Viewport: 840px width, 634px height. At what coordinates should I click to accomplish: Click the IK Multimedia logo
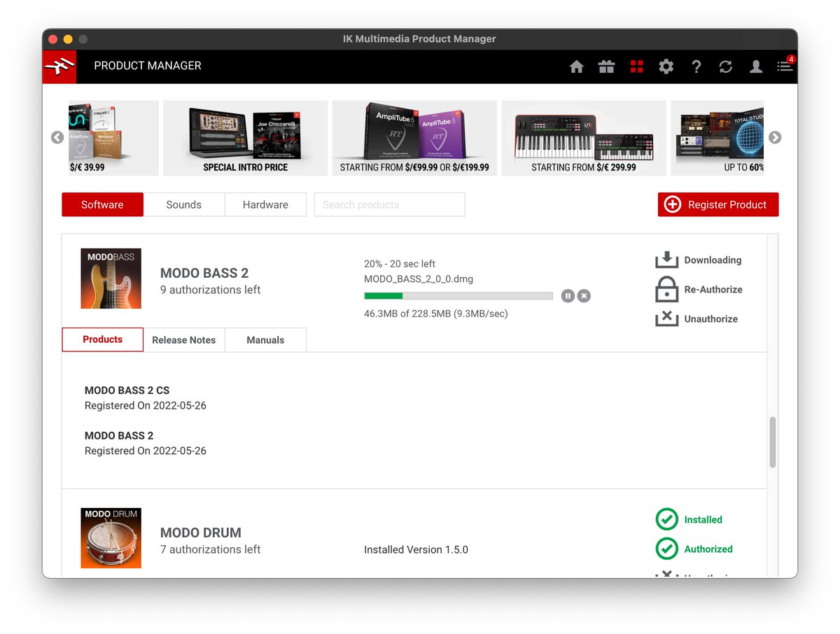tap(59, 66)
